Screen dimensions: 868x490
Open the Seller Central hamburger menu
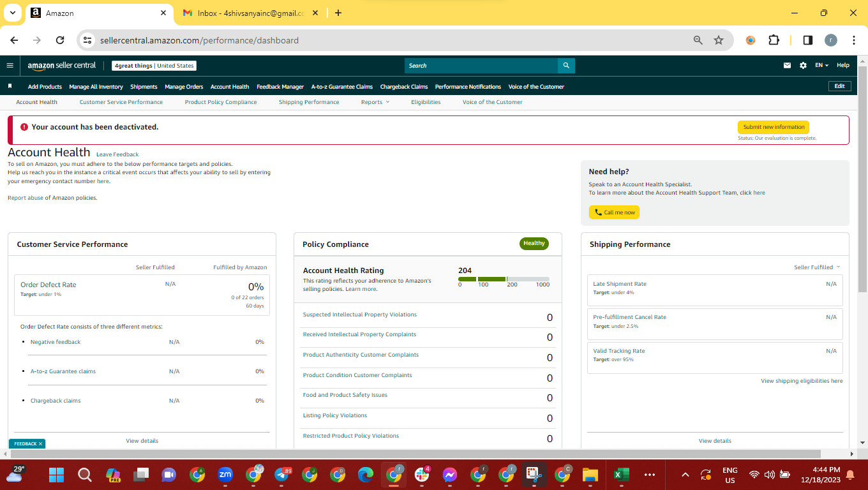pos(10,65)
